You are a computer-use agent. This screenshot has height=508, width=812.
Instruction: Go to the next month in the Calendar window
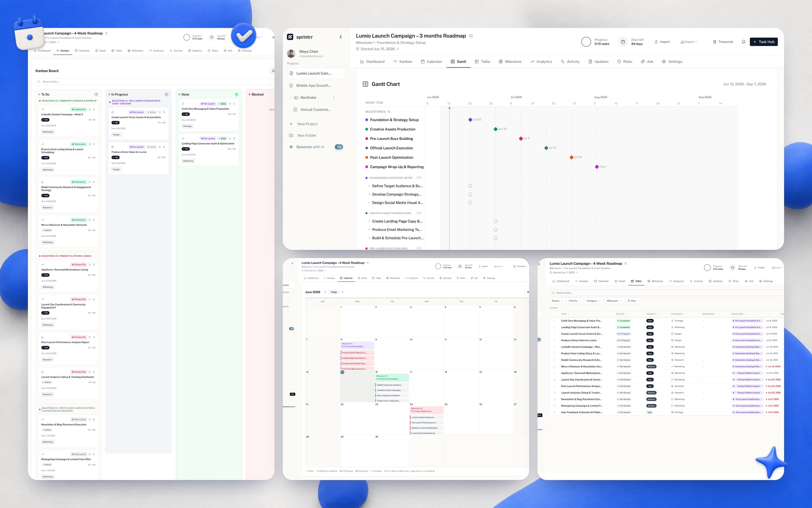(x=343, y=292)
